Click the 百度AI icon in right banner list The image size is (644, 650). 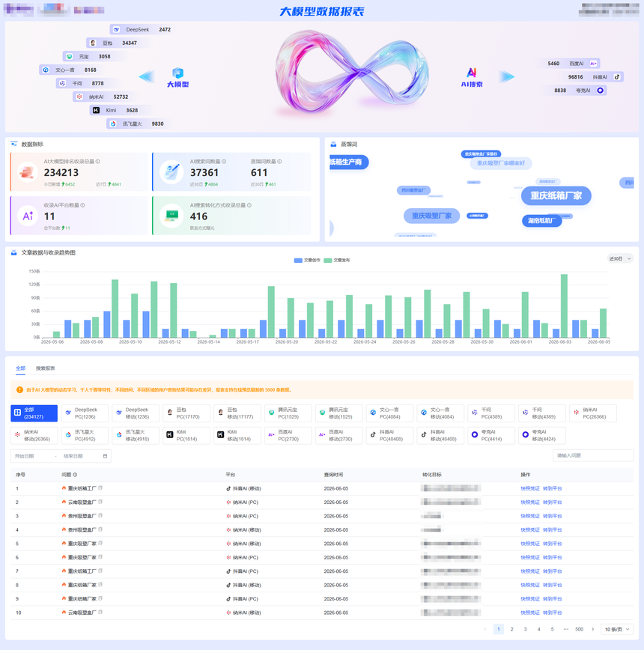pyautogui.click(x=593, y=64)
